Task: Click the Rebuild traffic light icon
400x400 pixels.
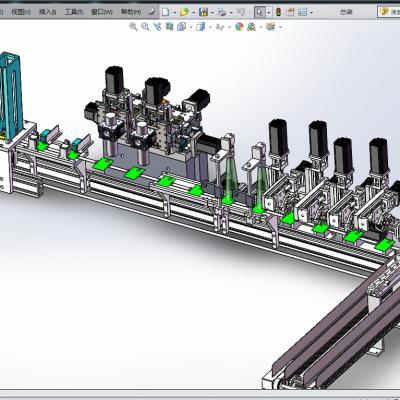Action: tap(279, 12)
